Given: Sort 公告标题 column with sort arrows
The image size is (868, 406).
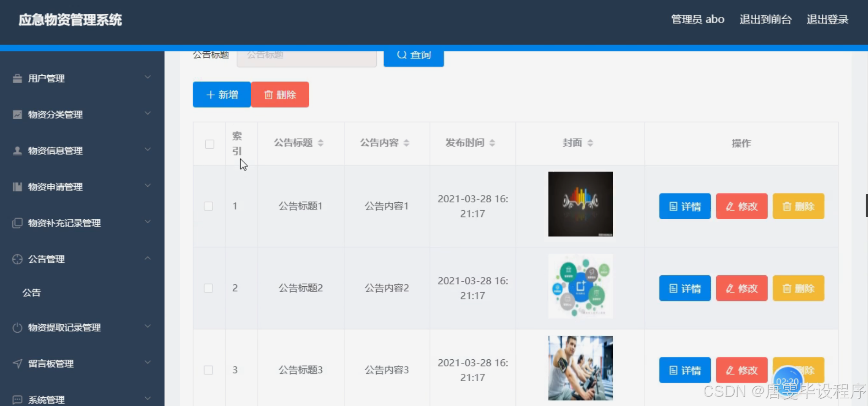Looking at the screenshot, I should pos(321,143).
